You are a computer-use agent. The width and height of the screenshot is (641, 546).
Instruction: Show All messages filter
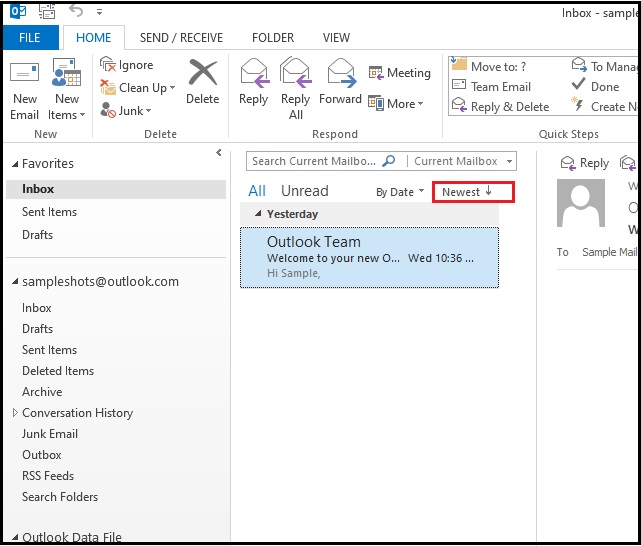[257, 191]
